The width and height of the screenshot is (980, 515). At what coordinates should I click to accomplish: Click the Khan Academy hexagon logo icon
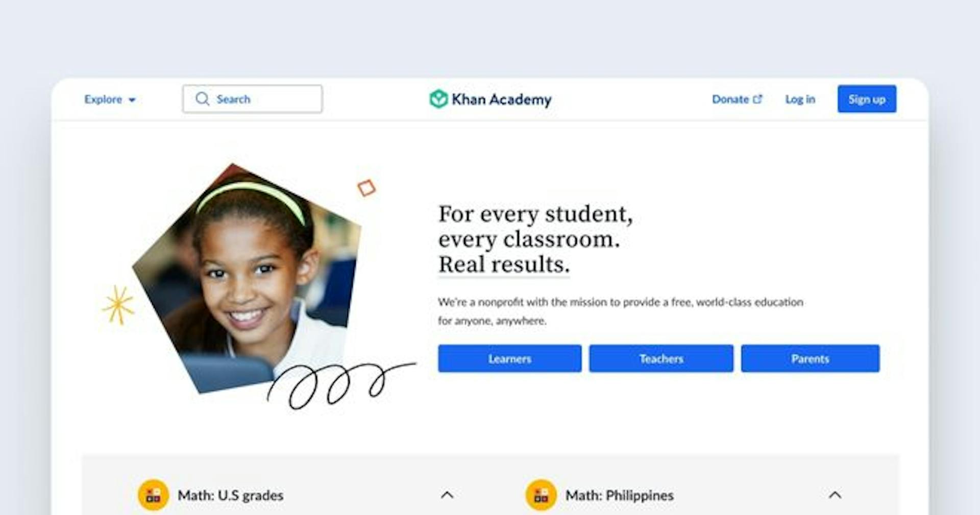coord(438,99)
